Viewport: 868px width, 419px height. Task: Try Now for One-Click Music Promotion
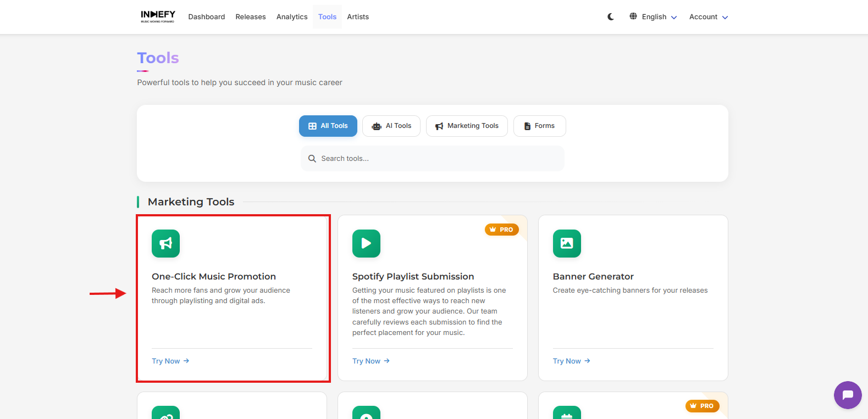[170, 361]
